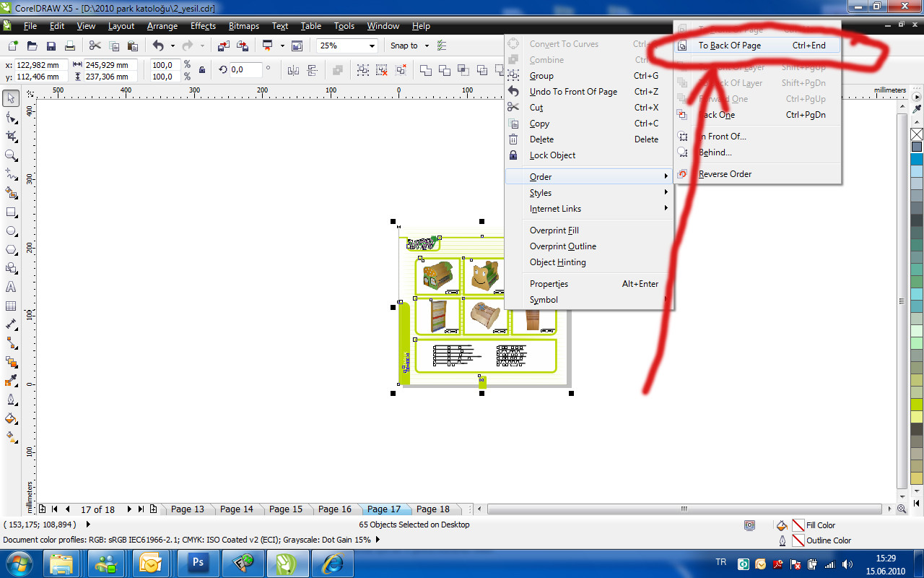Pick the bright blue palette swatch
The width and height of the screenshot is (924, 578).
tap(917, 159)
